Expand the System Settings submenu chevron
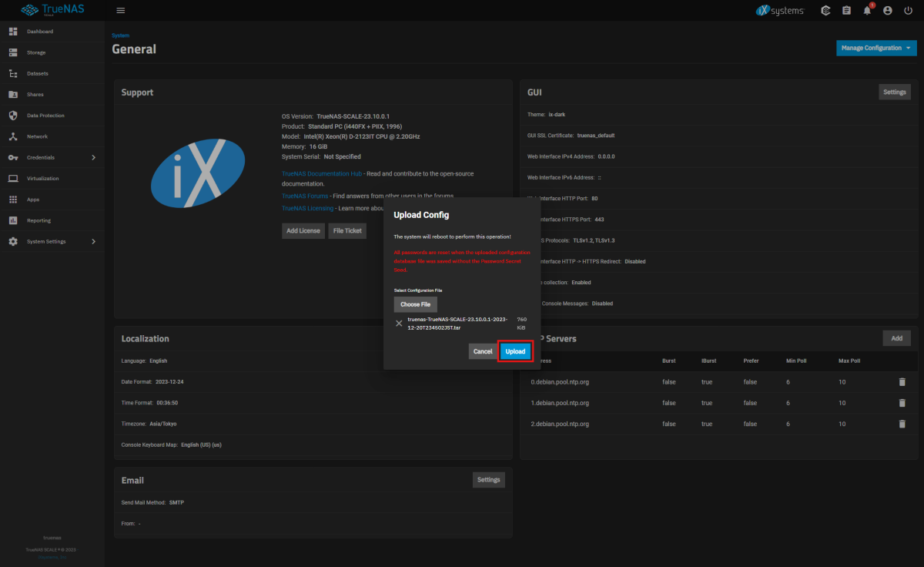The height and width of the screenshot is (567, 924). 93,242
